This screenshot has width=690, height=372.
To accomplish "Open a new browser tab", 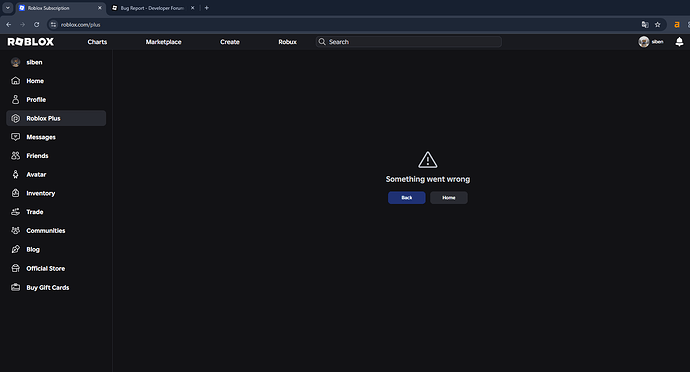I will click(x=206, y=7).
